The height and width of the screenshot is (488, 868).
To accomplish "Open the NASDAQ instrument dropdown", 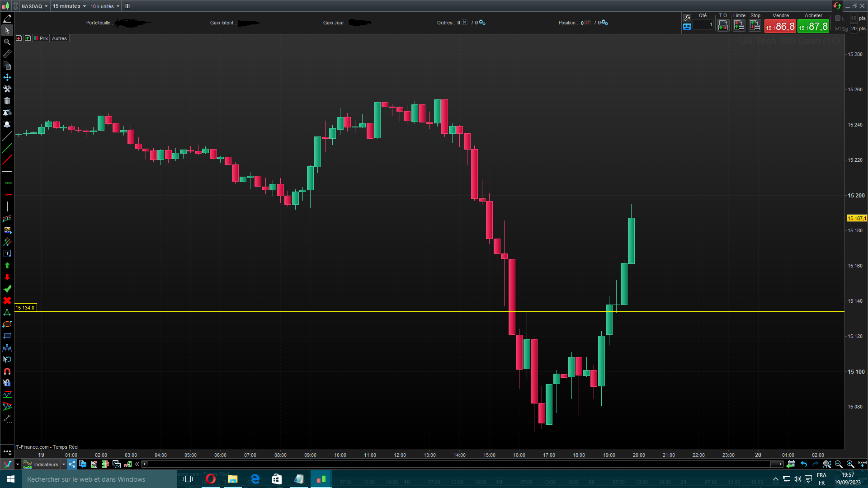I will click(x=34, y=6).
